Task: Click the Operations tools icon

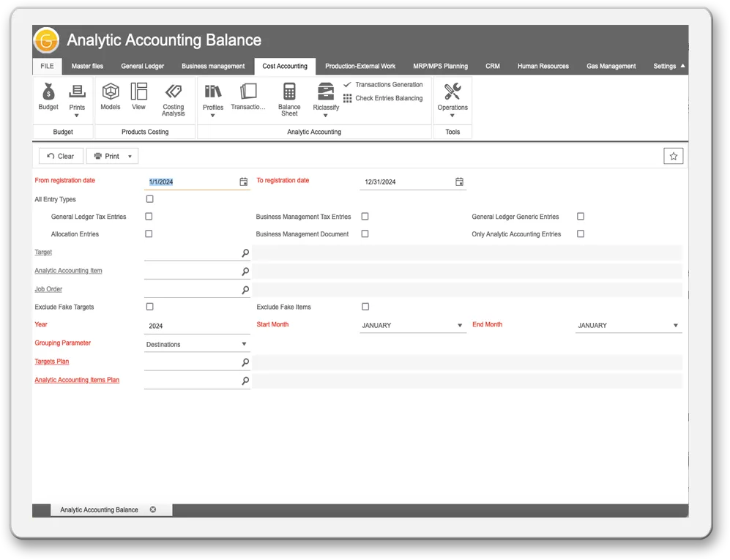Action: pos(452,92)
